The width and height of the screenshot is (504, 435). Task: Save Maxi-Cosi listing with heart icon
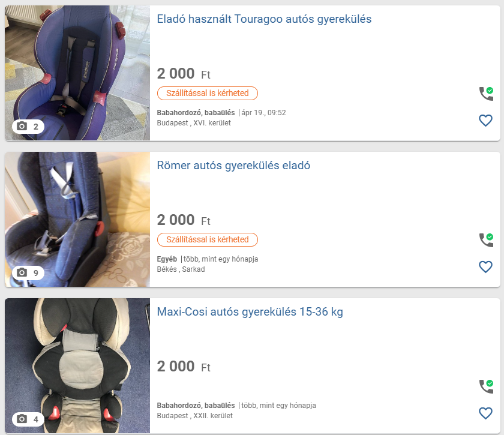(x=485, y=413)
